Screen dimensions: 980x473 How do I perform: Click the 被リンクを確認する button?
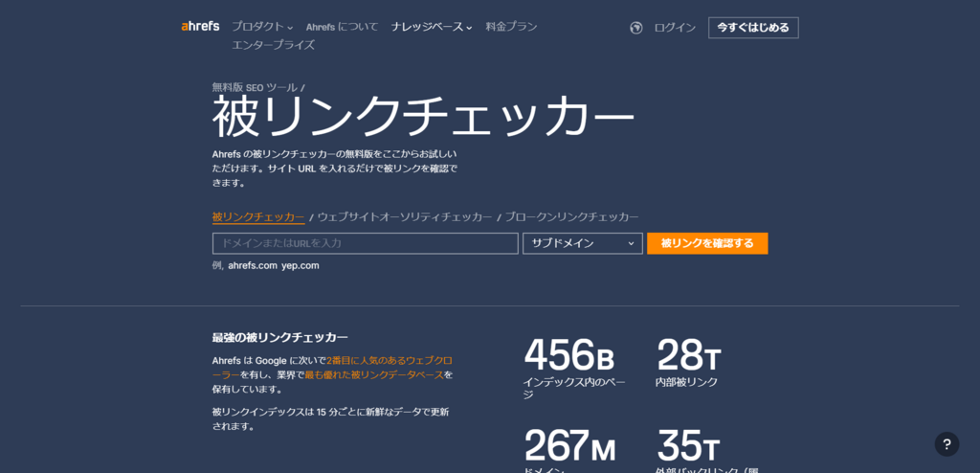click(707, 243)
